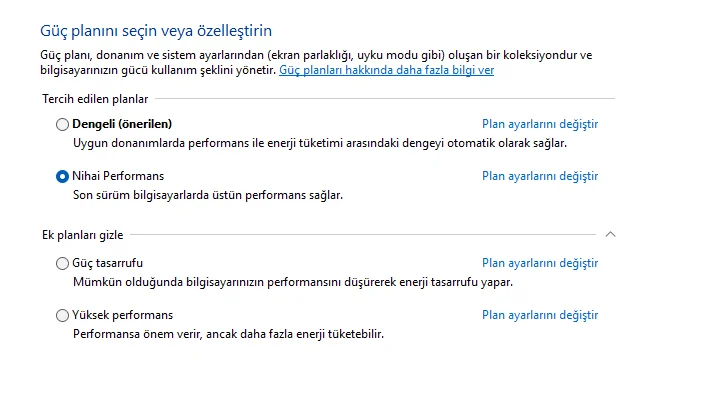This screenshot has height=416, width=709.
Task: Click the Ek planları gizle section header
Action: 82,234
